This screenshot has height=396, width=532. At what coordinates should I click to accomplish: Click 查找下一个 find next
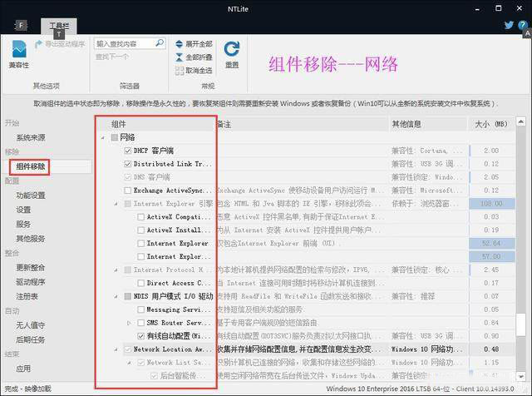point(112,57)
